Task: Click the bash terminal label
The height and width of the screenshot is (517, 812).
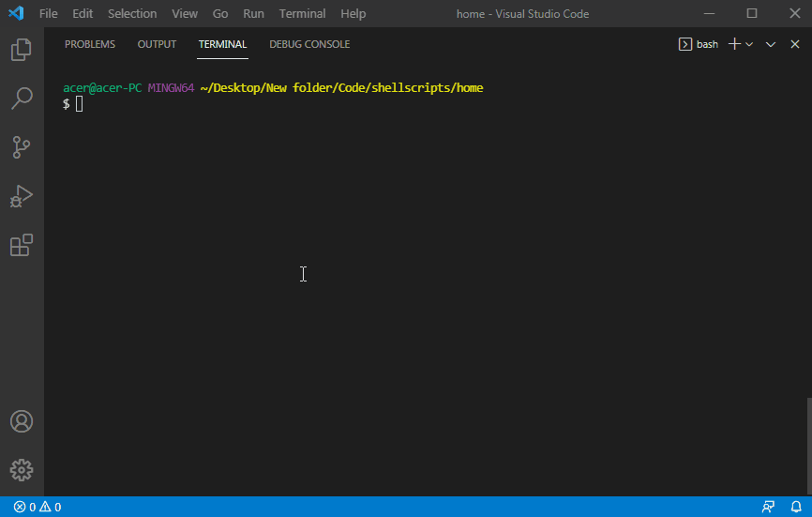Action: [x=707, y=44]
